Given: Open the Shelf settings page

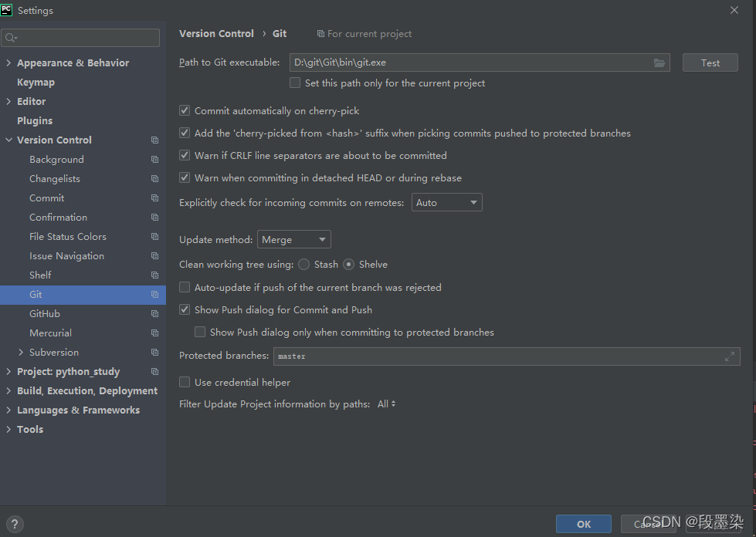Looking at the screenshot, I should tap(40, 275).
